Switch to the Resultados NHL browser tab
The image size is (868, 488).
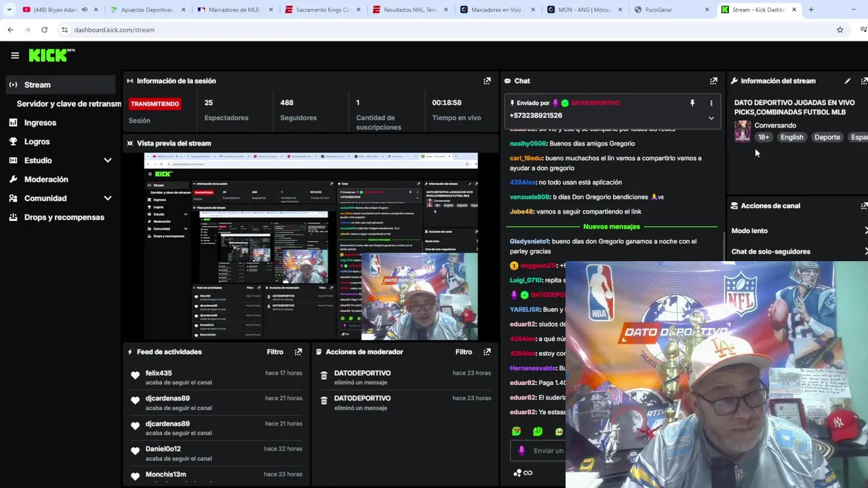click(x=409, y=9)
